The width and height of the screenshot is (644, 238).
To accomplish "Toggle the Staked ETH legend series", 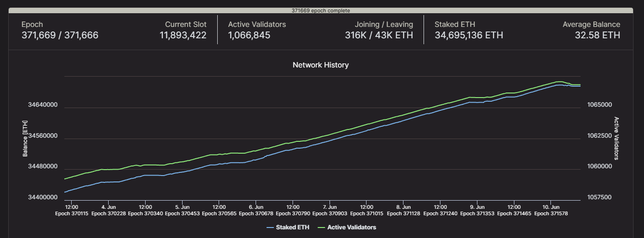I will pos(288,227).
